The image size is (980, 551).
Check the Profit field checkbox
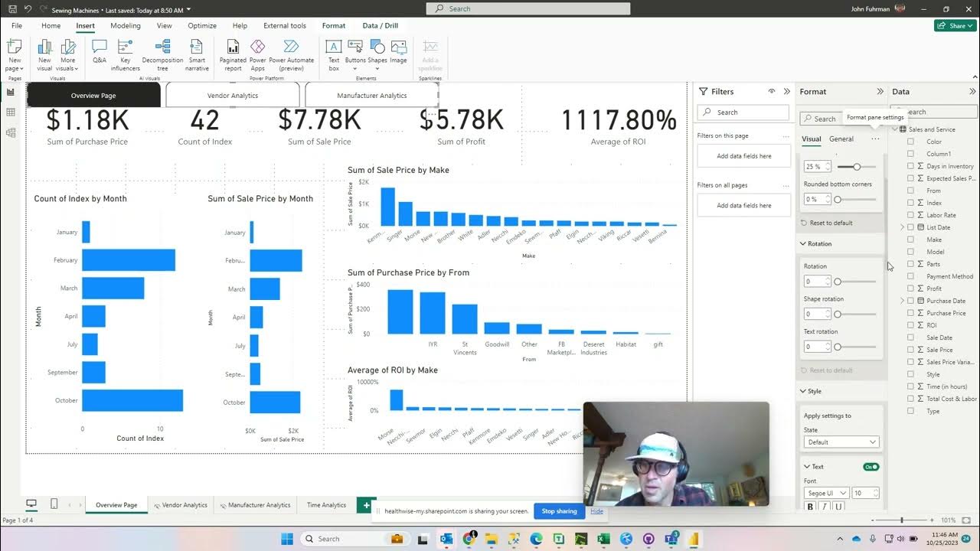pyautogui.click(x=910, y=289)
